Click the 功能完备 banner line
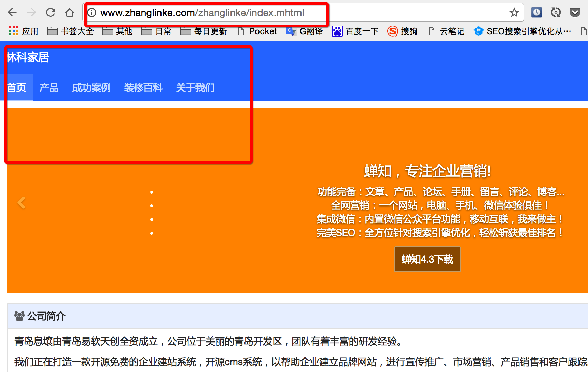 pos(440,192)
